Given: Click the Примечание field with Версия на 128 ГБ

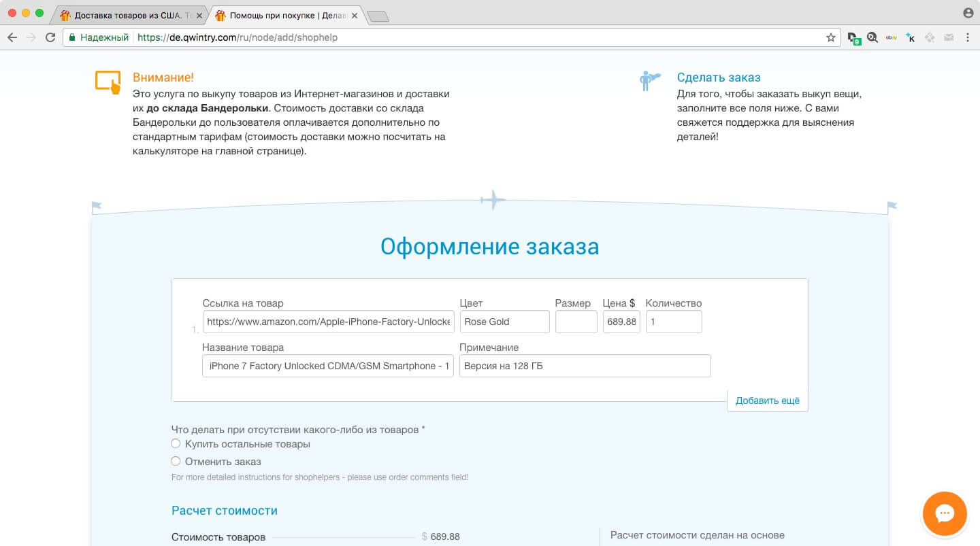Looking at the screenshot, I should click(585, 366).
